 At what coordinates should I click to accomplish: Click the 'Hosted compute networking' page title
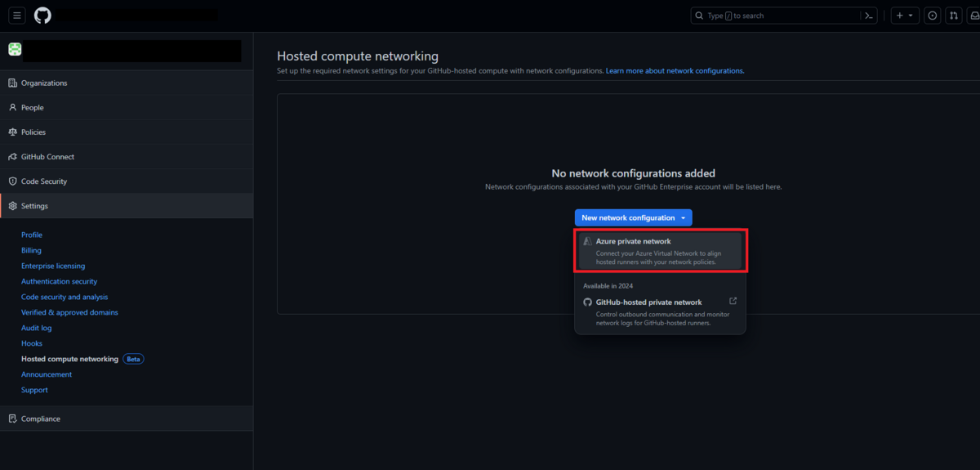pos(358,56)
